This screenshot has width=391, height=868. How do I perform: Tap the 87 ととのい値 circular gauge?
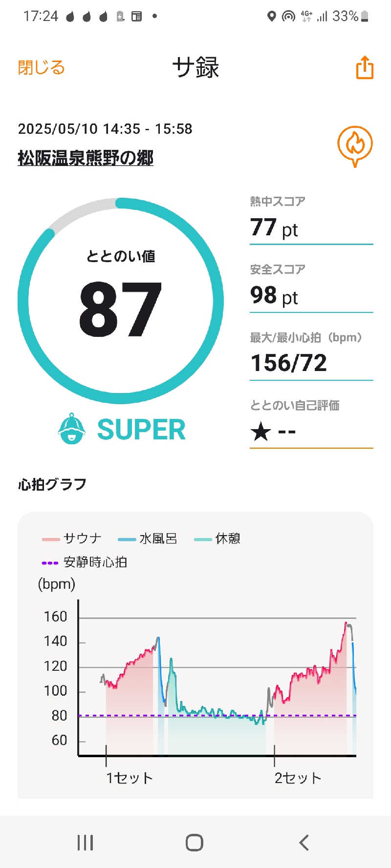click(121, 301)
